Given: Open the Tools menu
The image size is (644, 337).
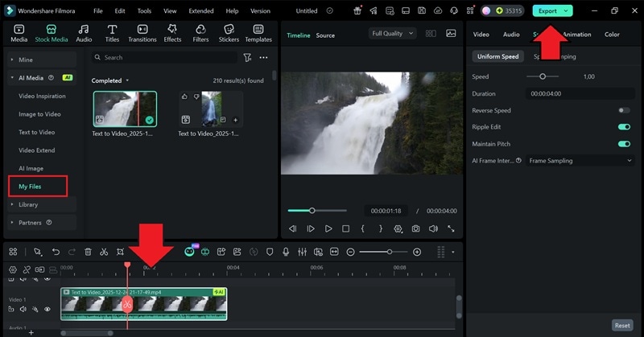Looking at the screenshot, I should [x=144, y=11].
